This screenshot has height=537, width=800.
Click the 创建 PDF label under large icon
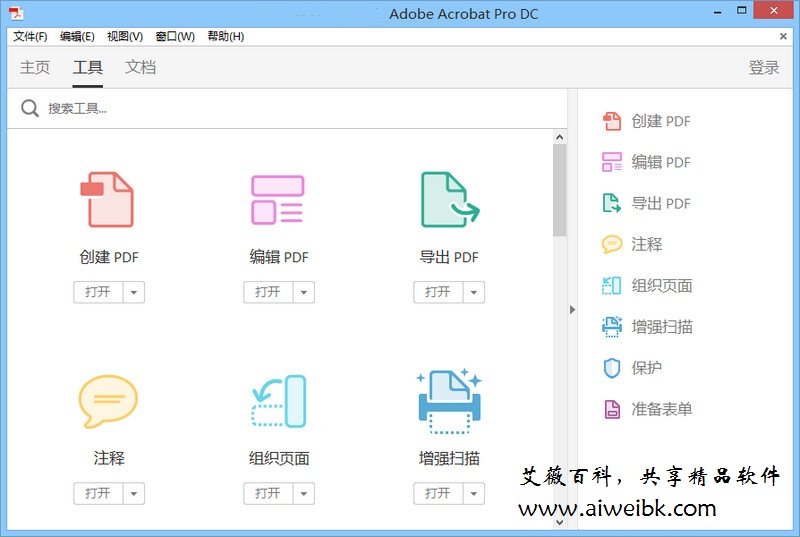109,257
